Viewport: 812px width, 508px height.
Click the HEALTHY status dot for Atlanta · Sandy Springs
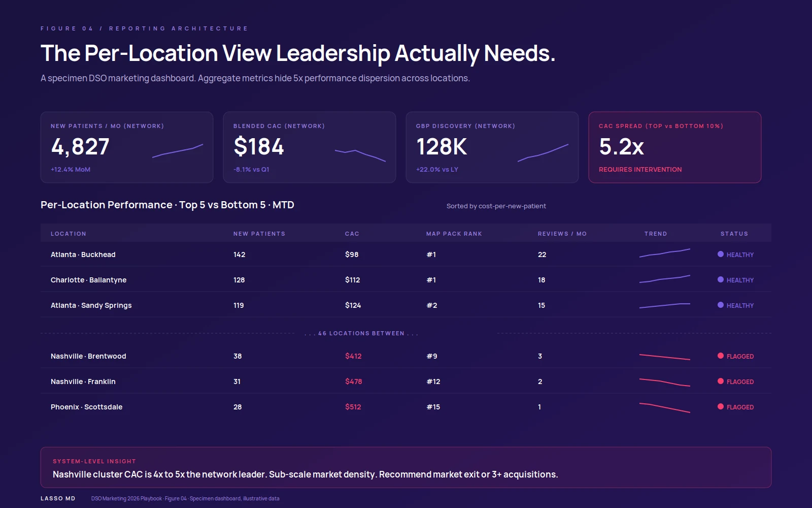[x=721, y=305]
